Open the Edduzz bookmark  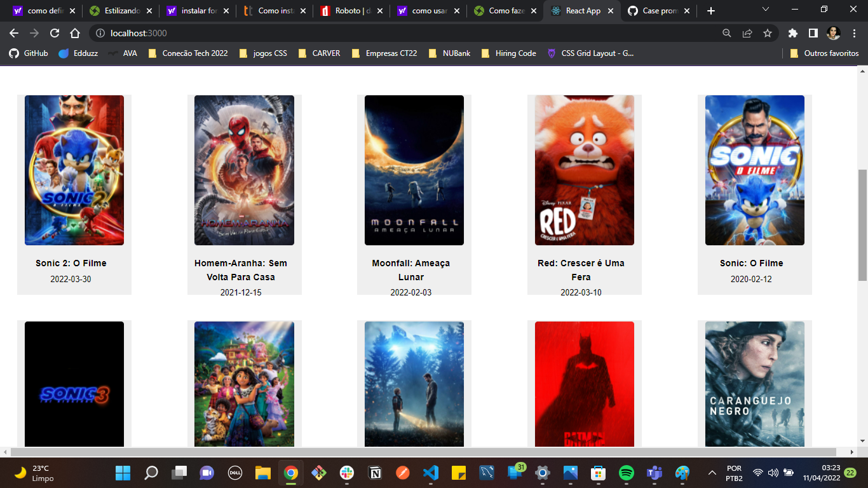(78, 53)
